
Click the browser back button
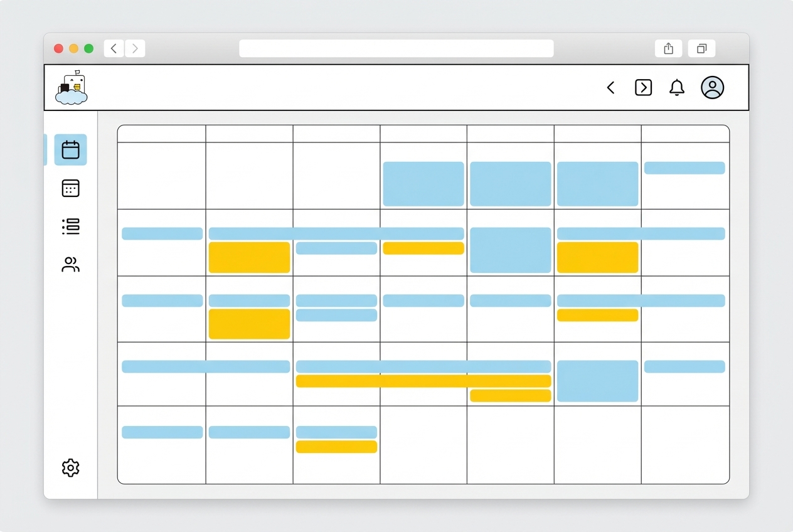pyautogui.click(x=114, y=48)
